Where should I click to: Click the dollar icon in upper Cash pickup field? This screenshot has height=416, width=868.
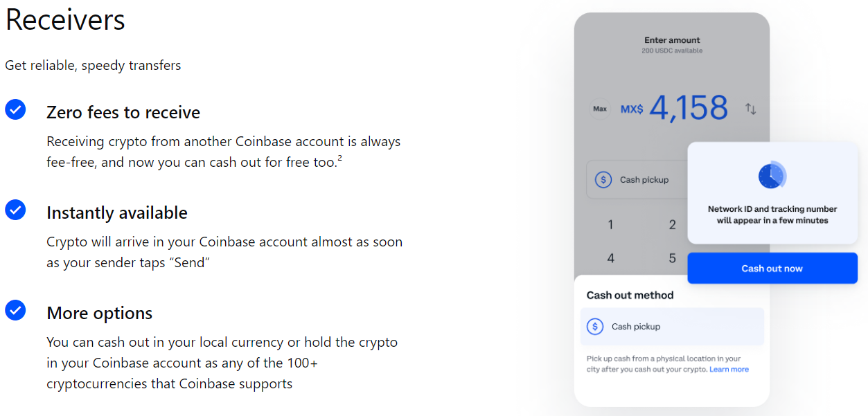[x=603, y=180]
